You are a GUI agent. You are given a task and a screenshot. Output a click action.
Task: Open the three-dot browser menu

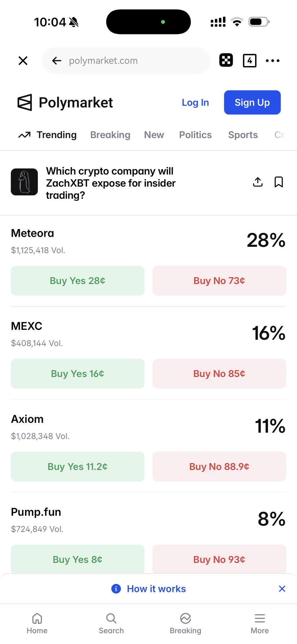click(x=272, y=61)
